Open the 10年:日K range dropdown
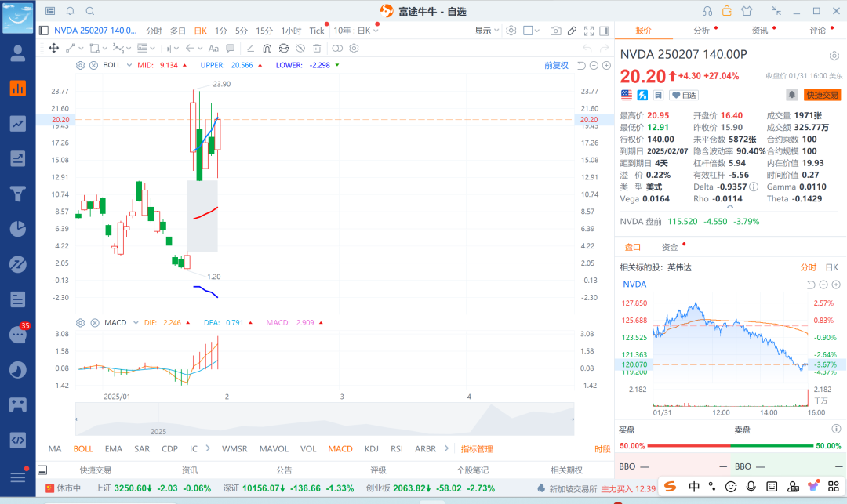 (x=356, y=31)
